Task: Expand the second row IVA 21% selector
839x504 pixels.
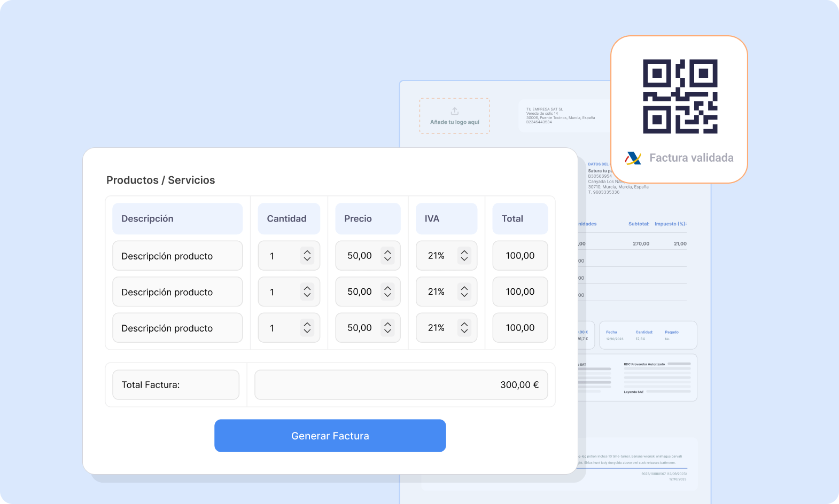Action: tap(464, 292)
